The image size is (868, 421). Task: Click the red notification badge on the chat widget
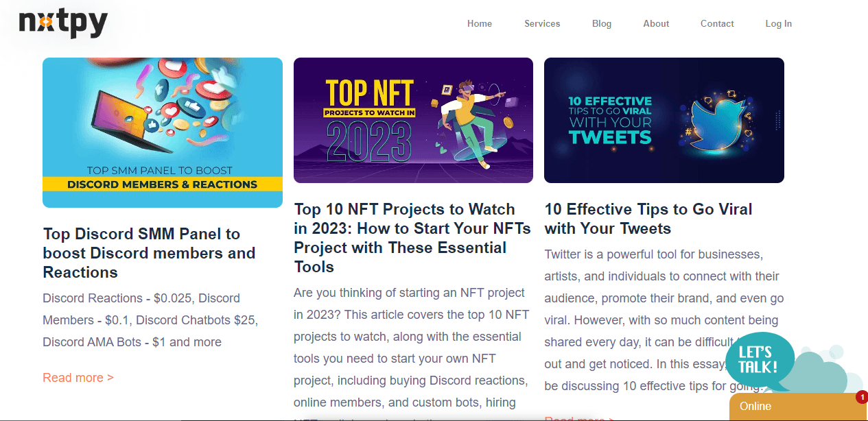pos(862,396)
